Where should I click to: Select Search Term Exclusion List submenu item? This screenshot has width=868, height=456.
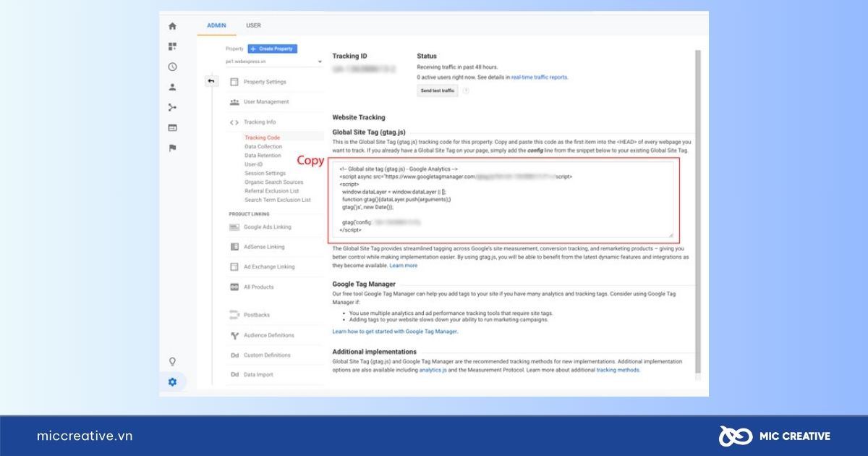(x=278, y=200)
